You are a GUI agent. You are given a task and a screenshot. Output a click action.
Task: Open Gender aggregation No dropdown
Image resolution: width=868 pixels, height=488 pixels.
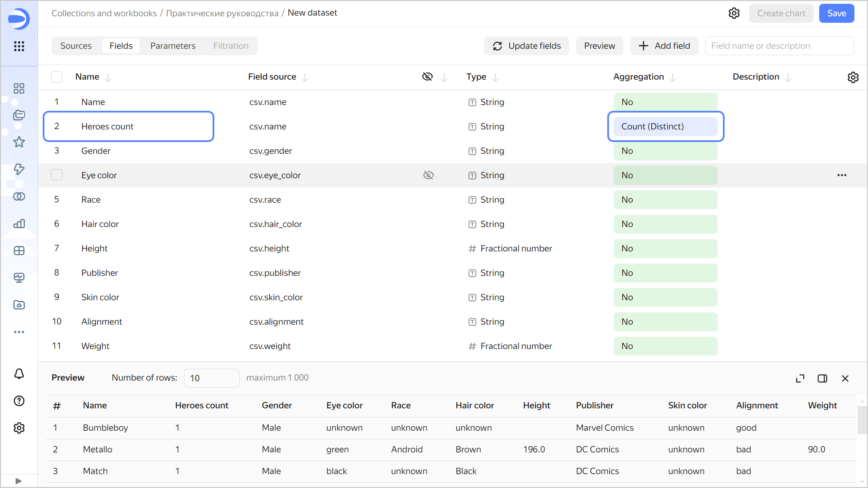(665, 151)
